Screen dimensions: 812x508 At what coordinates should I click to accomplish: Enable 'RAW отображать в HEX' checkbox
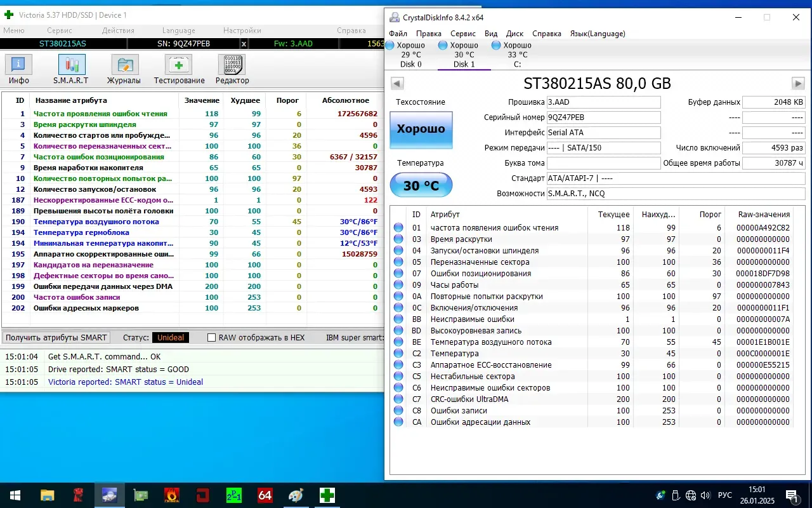point(212,338)
